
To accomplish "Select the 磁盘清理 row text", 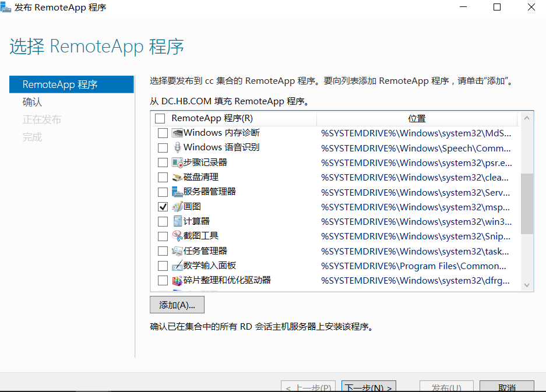I will coord(201,177).
